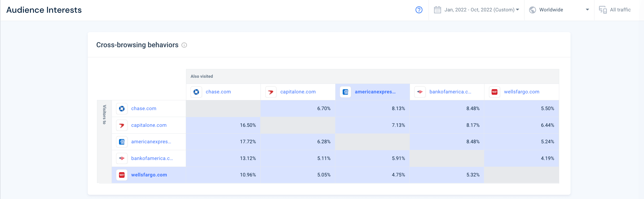Open wellsfargo.com link in column header
This screenshot has height=199, width=644.
coord(522,92)
